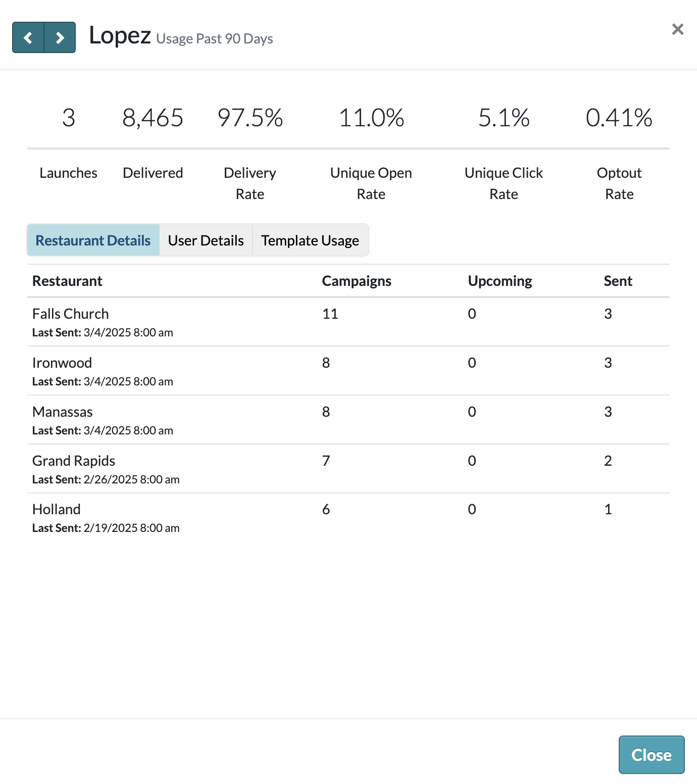Click Falls Church campaigns count 11

(x=330, y=314)
